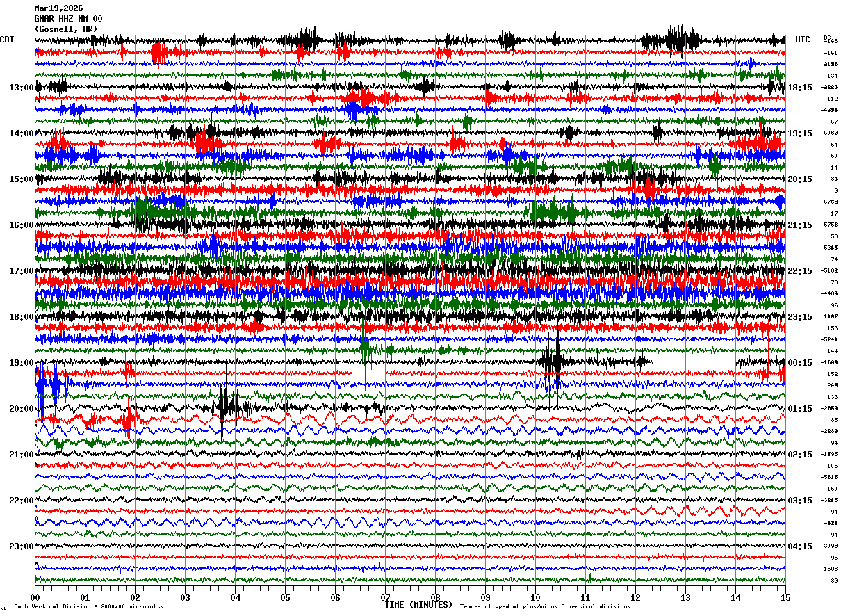Click DC offset value -54
The image size is (841, 616).
[832, 145]
